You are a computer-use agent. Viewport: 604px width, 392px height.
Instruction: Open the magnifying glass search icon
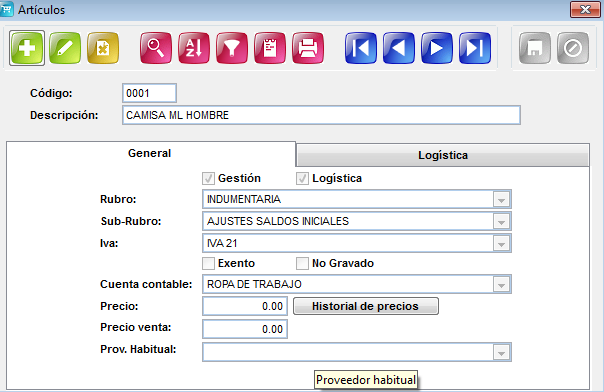[x=156, y=48]
